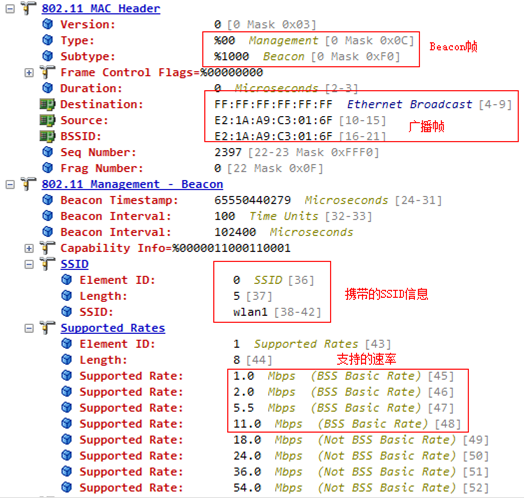Click the 802.11 MAC Header link
The width and height of the screenshot is (526, 499).
click(101, 8)
